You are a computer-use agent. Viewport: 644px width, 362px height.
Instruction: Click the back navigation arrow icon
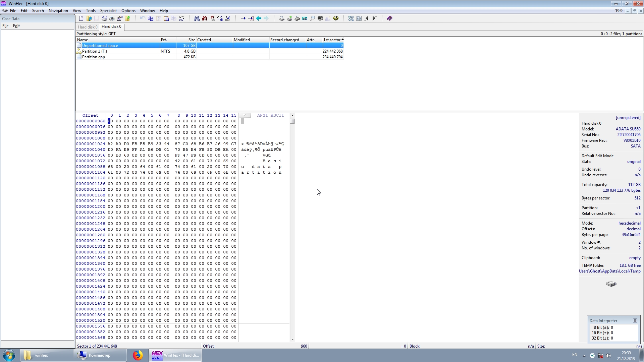point(259,18)
